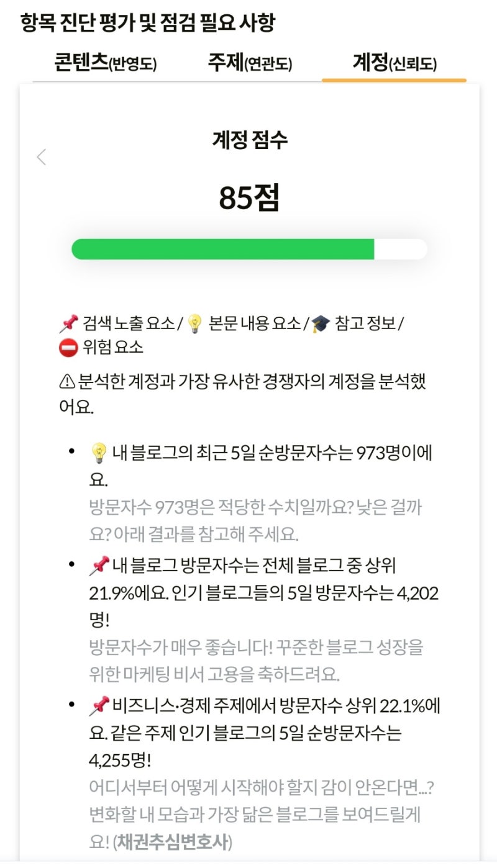The image size is (497, 868).
Task: Click the light bulb beside '최근 5일 순방문자수'
Action: click(x=99, y=453)
